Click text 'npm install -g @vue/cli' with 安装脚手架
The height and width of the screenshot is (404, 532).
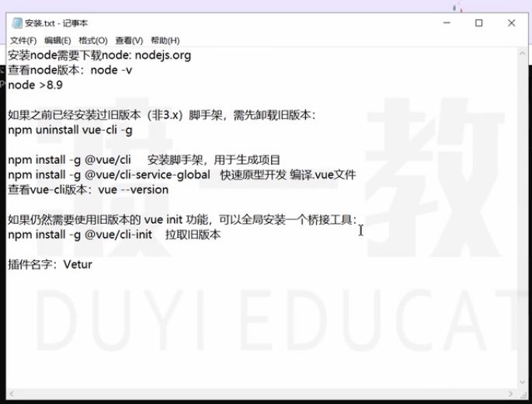tap(70, 160)
